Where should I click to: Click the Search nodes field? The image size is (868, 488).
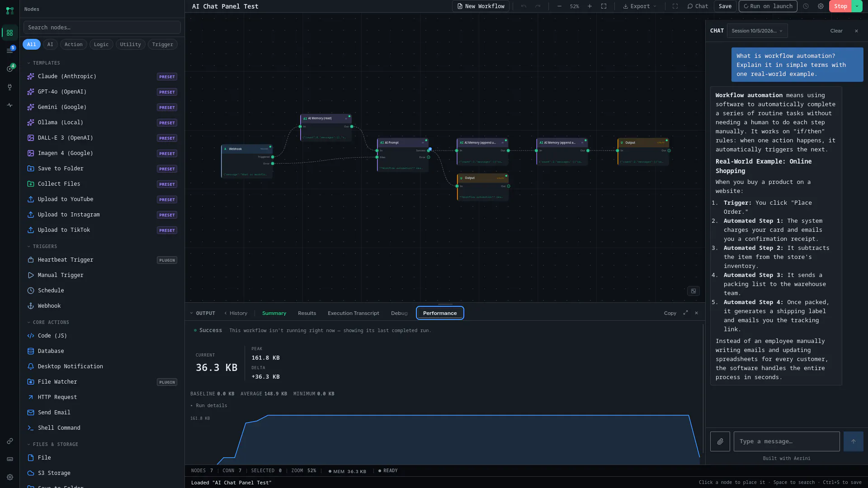[x=102, y=28]
